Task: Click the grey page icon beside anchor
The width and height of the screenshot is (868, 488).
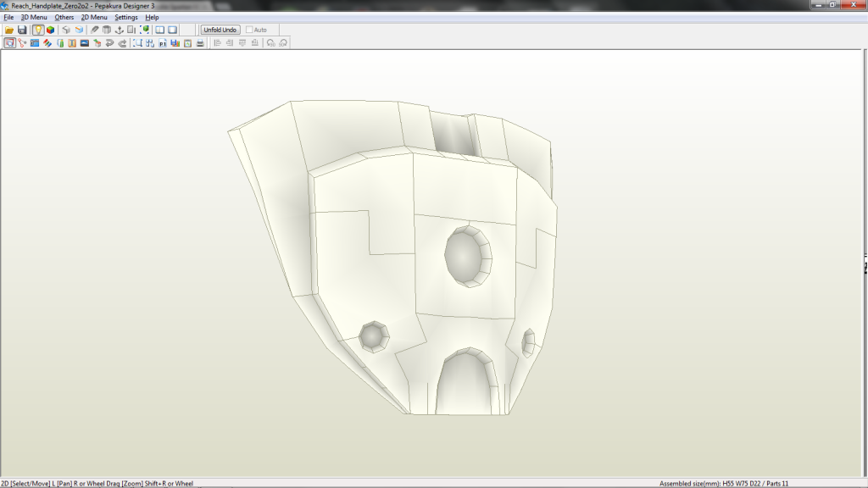Action: [131, 30]
